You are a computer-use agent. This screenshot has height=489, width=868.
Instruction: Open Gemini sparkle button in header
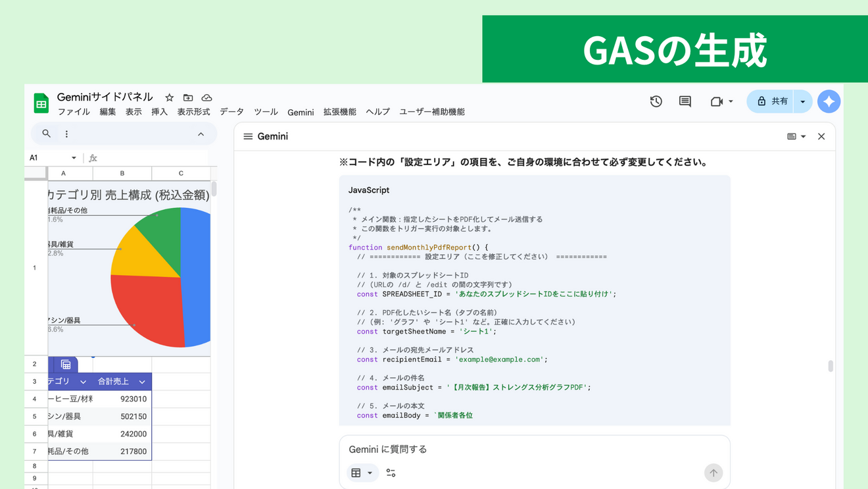pyautogui.click(x=829, y=101)
